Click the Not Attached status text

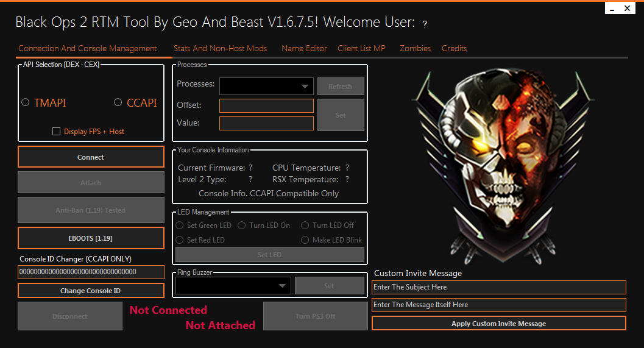pyautogui.click(x=220, y=325)
